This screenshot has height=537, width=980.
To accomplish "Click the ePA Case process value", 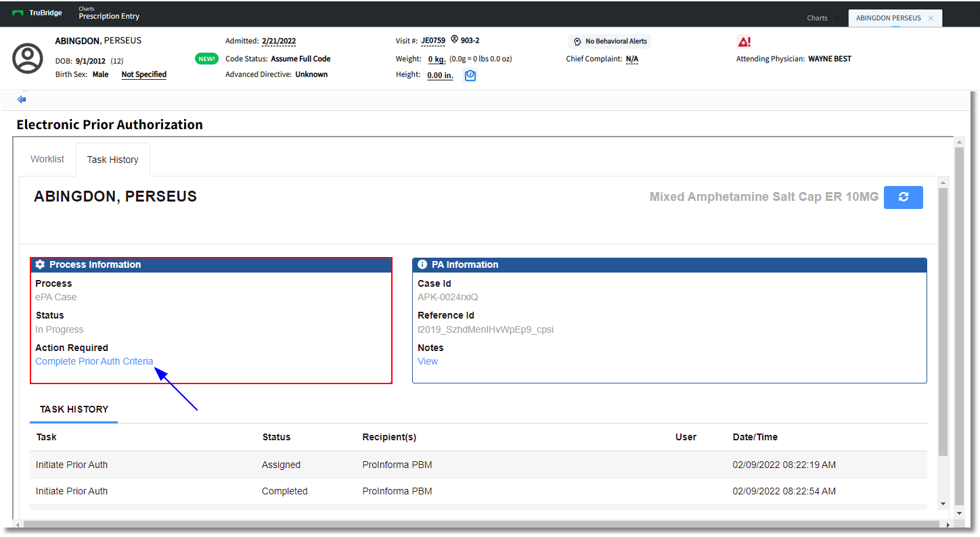I will [x=56, y=297].
